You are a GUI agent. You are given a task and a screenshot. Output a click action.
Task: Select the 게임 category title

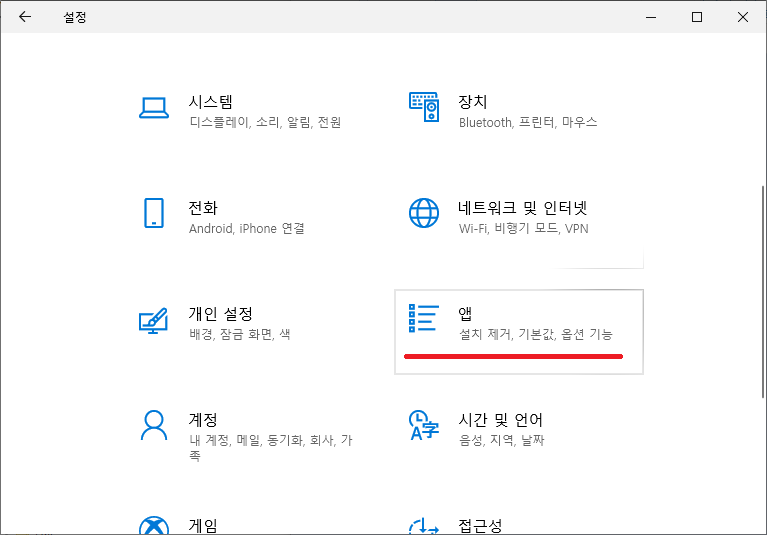[x=203, y=526]
